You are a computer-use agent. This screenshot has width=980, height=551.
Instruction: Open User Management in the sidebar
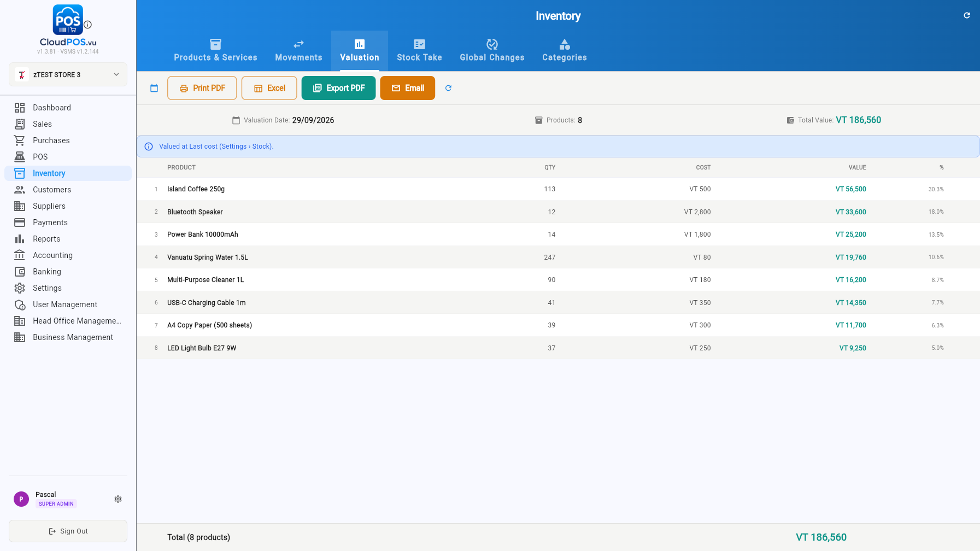(x=68, y=304)
